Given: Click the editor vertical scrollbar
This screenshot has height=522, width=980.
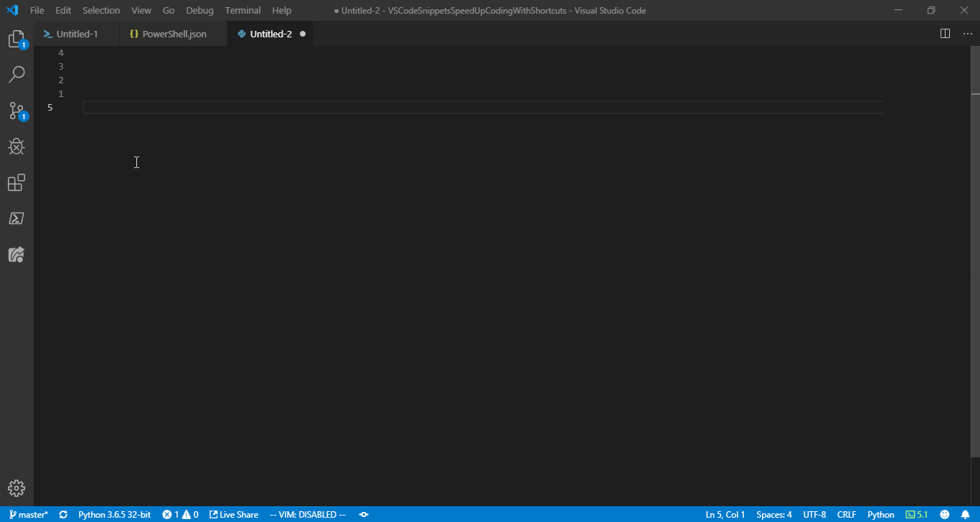Looking at the screenshot, I should point(976,251).
